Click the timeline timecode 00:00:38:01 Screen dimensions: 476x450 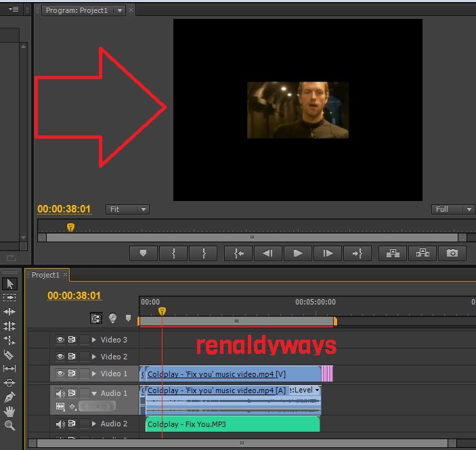tap(74, 296)
